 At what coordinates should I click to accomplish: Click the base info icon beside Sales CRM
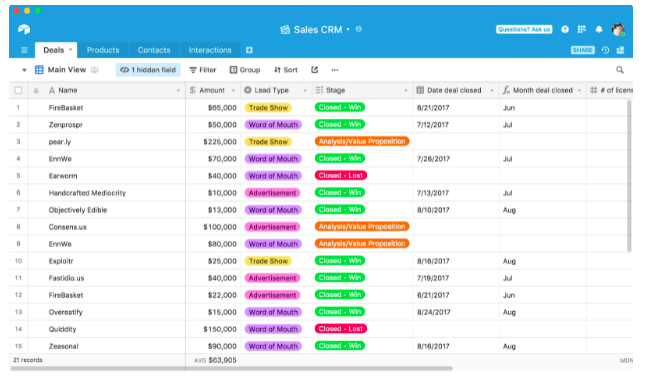click(x=359, y=29)
